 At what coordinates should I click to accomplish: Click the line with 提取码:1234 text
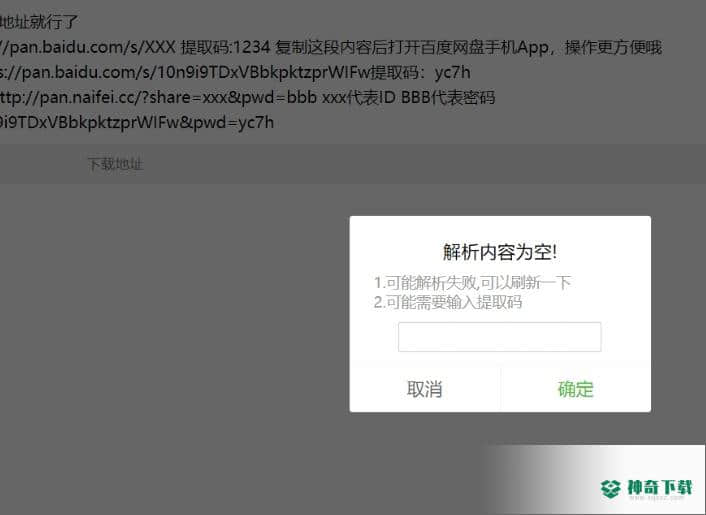coord(331,47)
